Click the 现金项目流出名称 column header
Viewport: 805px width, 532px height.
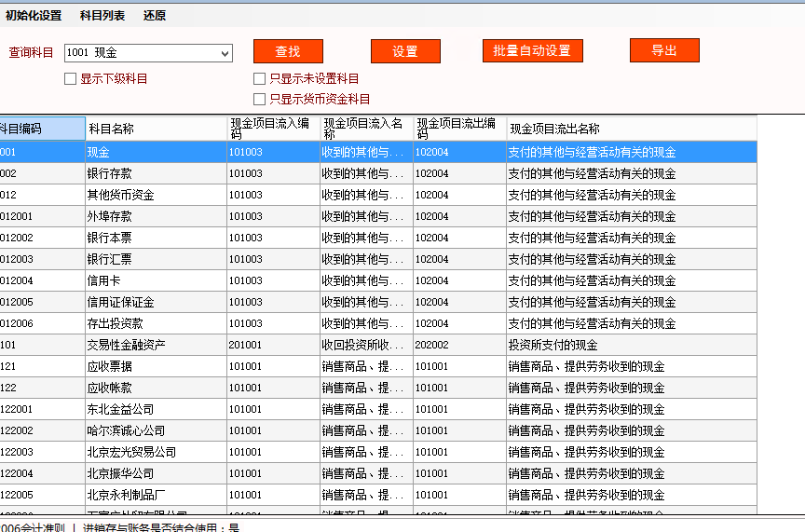point(631,129)
